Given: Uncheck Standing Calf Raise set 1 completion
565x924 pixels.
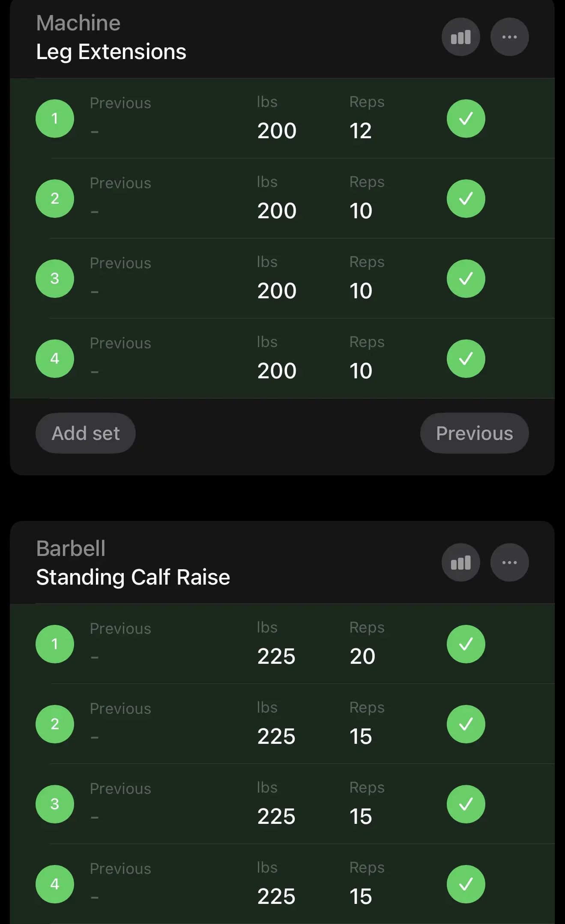Looking at the screenshot, I should click(x=466, y=644).
